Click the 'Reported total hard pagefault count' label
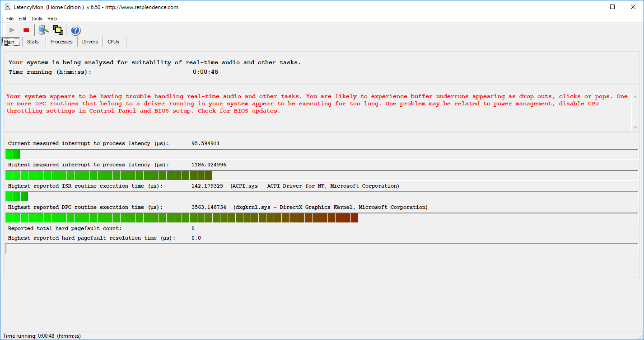 (x=65, y=228)
